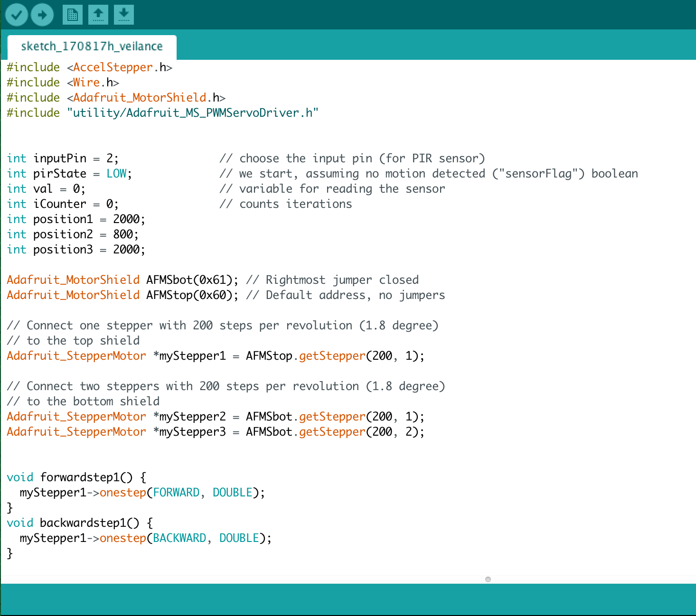Click the Verify sketch checkmark button
The width and height of the screenshot is (696, 616).
coord(17,15)
